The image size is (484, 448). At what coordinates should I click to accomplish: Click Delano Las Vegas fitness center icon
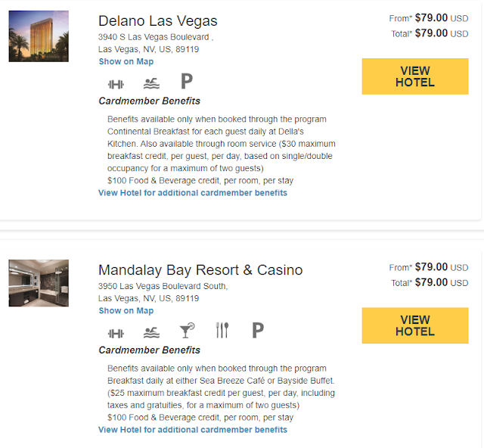pos(116,82)
